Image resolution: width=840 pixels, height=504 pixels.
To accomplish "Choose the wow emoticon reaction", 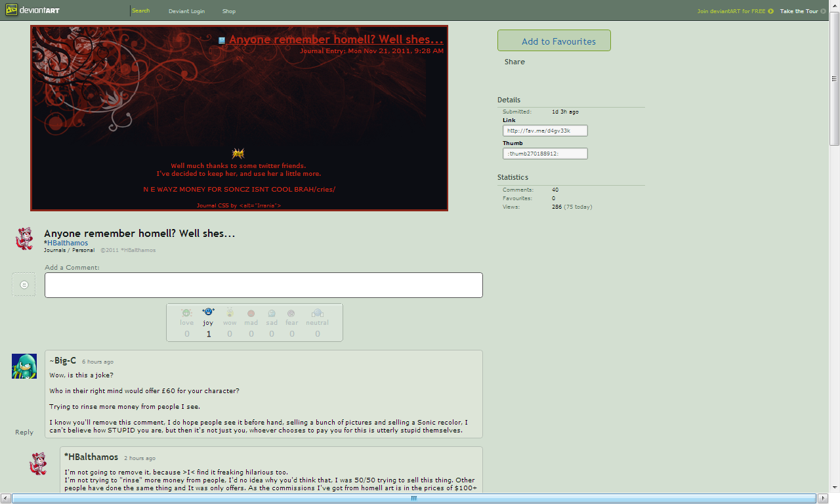I will click(230, 313).
